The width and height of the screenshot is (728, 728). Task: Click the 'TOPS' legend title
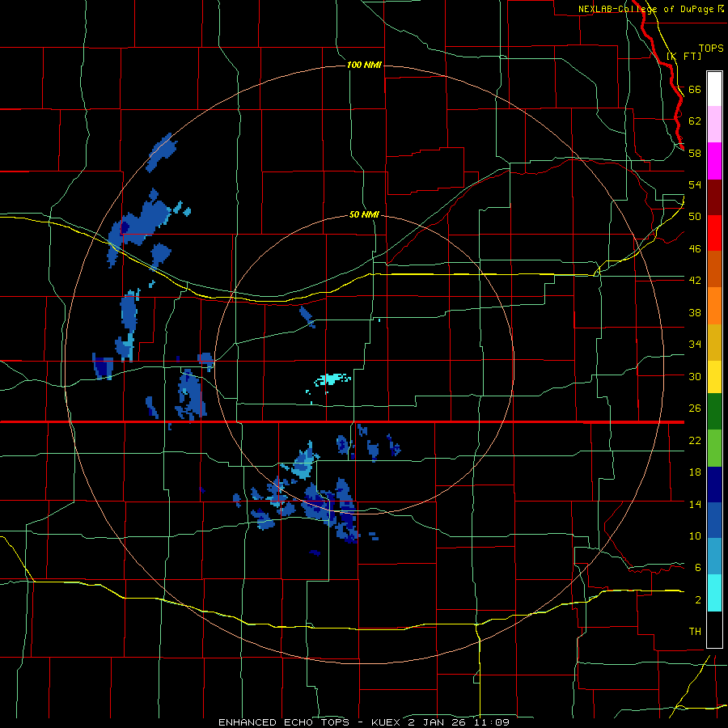click(711, 48)
